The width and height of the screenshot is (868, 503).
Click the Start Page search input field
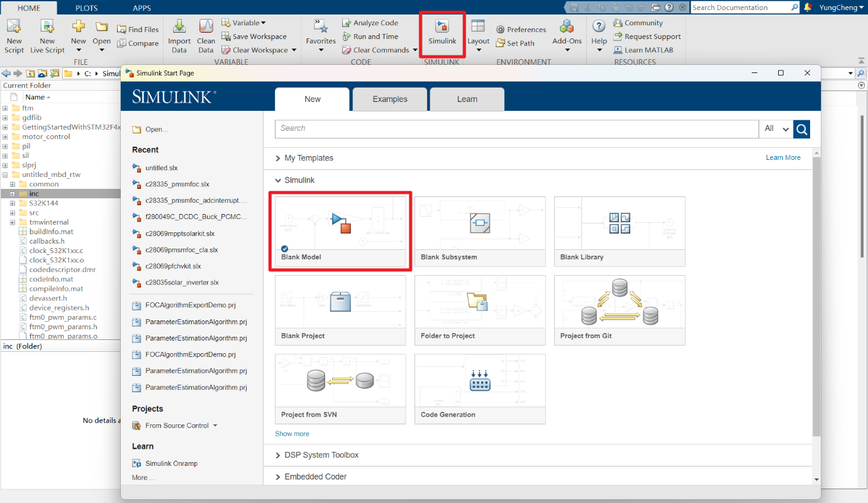[x=516, y=128]
